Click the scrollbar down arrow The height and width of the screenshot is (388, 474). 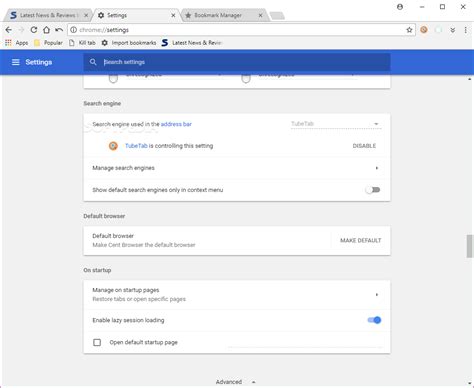coord(470,384)
